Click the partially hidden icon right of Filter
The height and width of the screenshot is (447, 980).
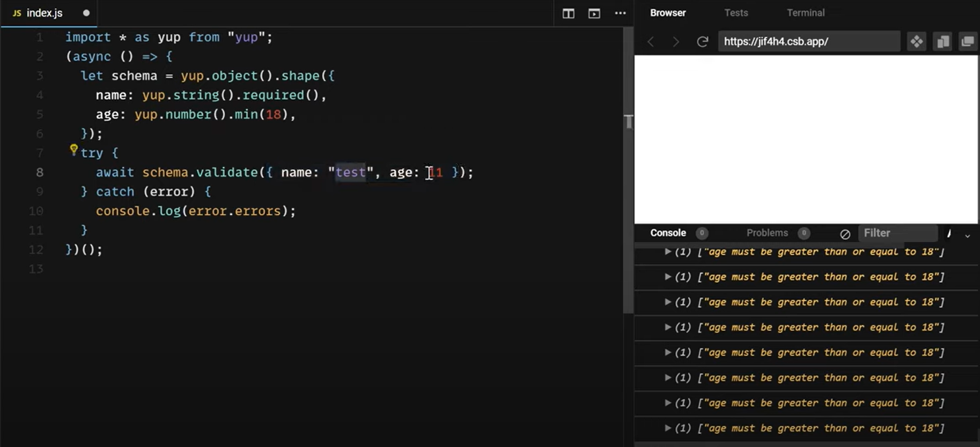949,233
